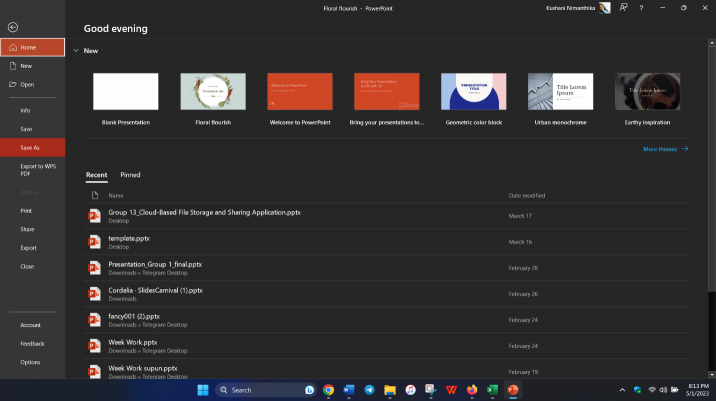Select Export to WPS PDF
Image resolution: width=716 pixels, height=401 pixels.
32,170
